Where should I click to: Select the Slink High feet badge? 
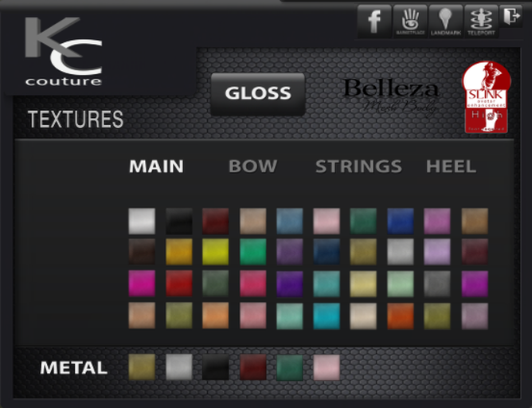click(487, 96)
